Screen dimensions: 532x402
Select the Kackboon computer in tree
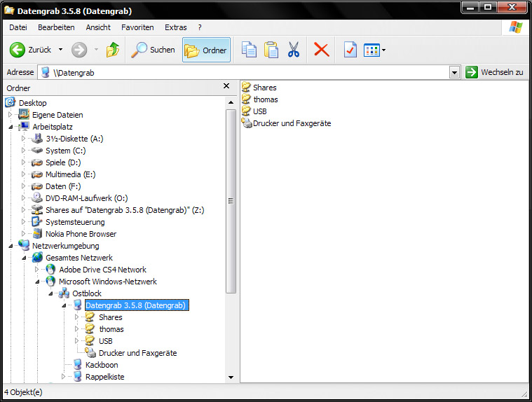click(102, 365)
